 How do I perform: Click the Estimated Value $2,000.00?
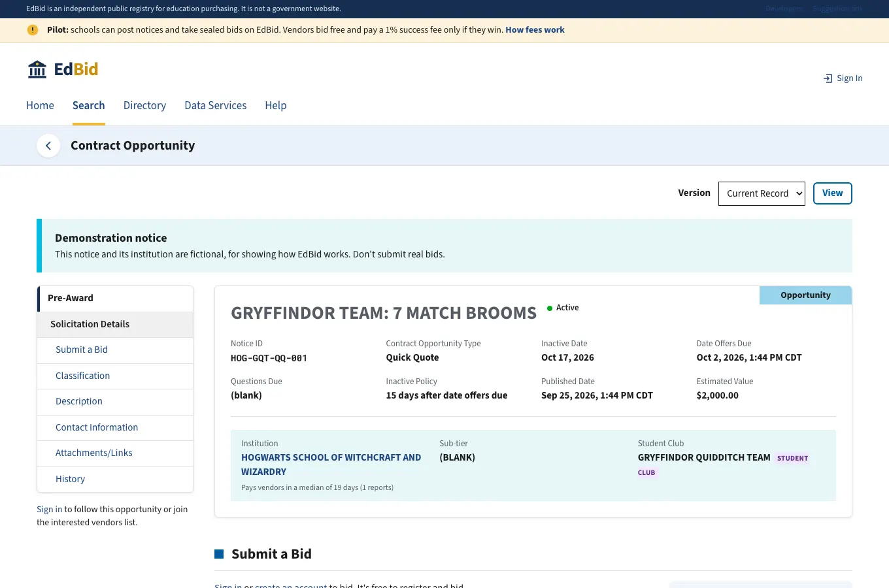(x=718, y=396)
